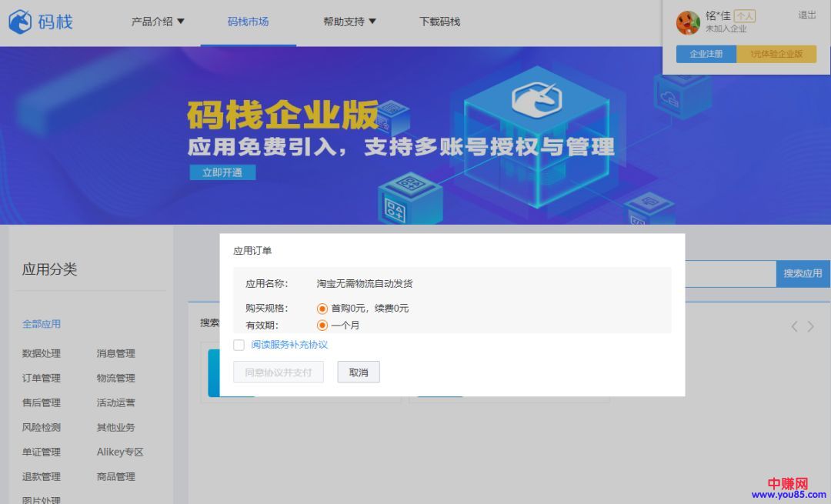Select the 一个月 validity radio option
Viewport: 831px width, 504px height.
tap(322, 325)
